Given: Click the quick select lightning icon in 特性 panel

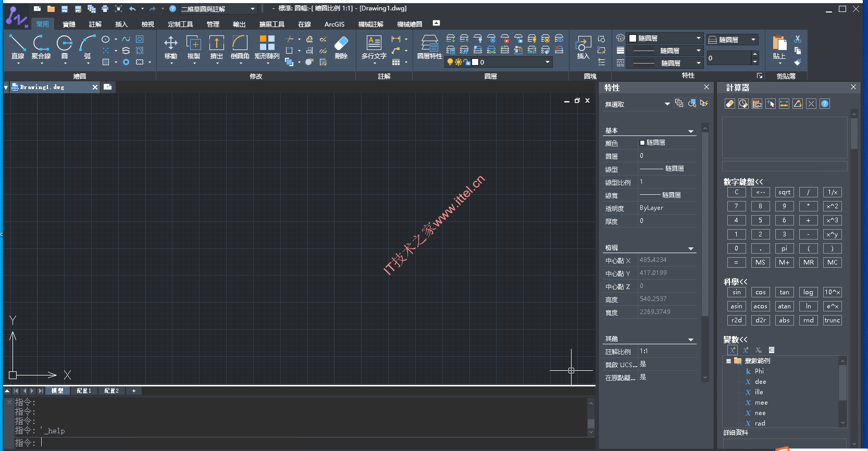Looking at the screenshot, I should coord(704,103).
